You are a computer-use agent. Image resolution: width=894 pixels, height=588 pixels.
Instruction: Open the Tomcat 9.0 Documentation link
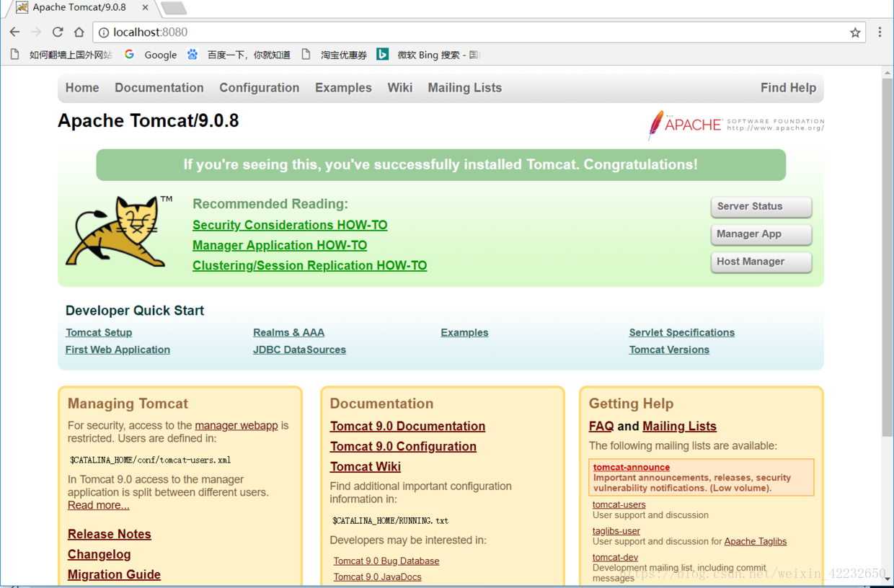point(408,427)
